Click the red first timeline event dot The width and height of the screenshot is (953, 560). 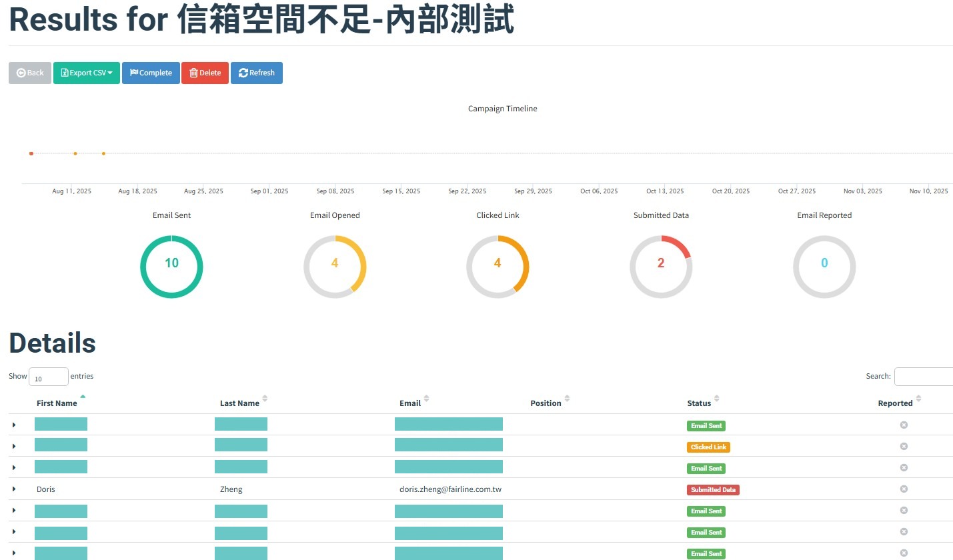[31, 153]
